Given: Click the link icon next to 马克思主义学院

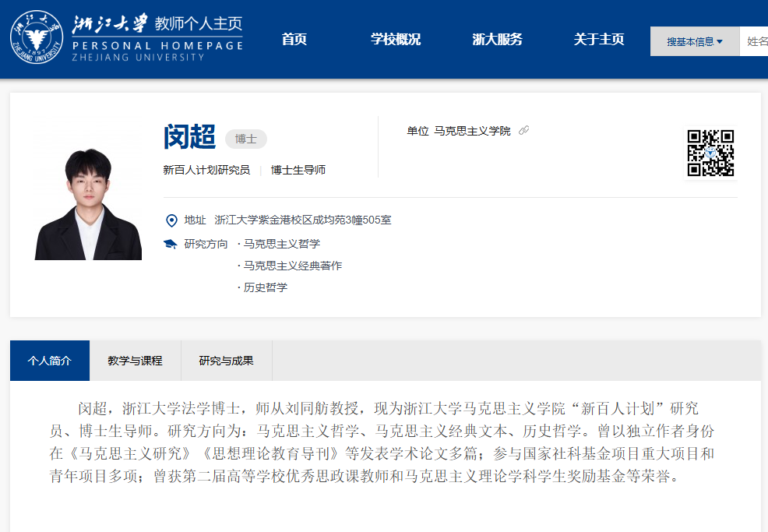Looking at the screenshot, I should click(523, 130).
